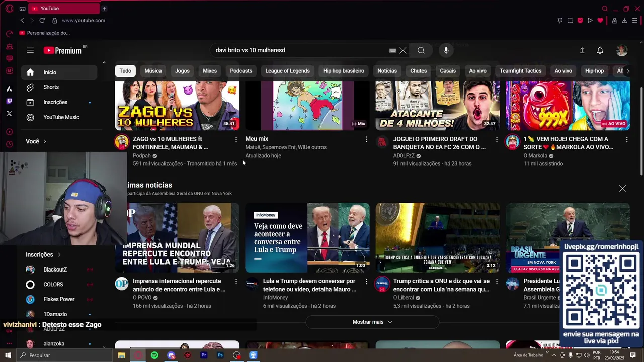Open options for ZAGO VS 10 MULHERES video

236,139
